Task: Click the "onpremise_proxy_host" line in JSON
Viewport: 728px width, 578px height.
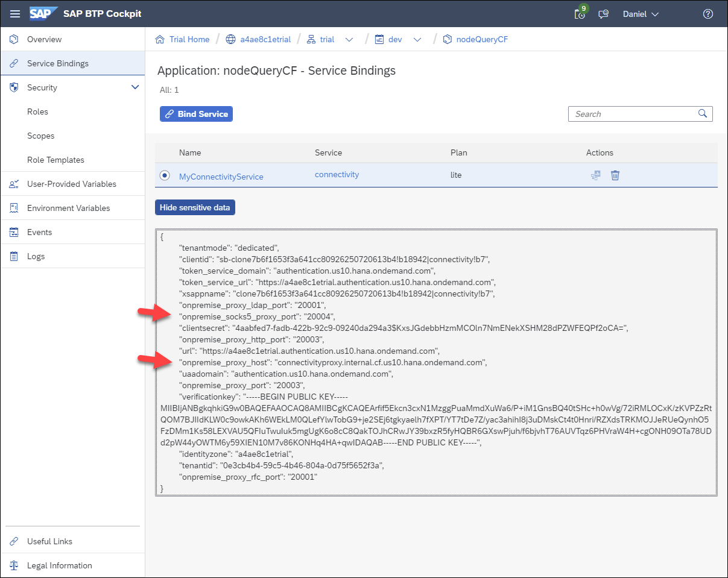Action: point(333,362)
